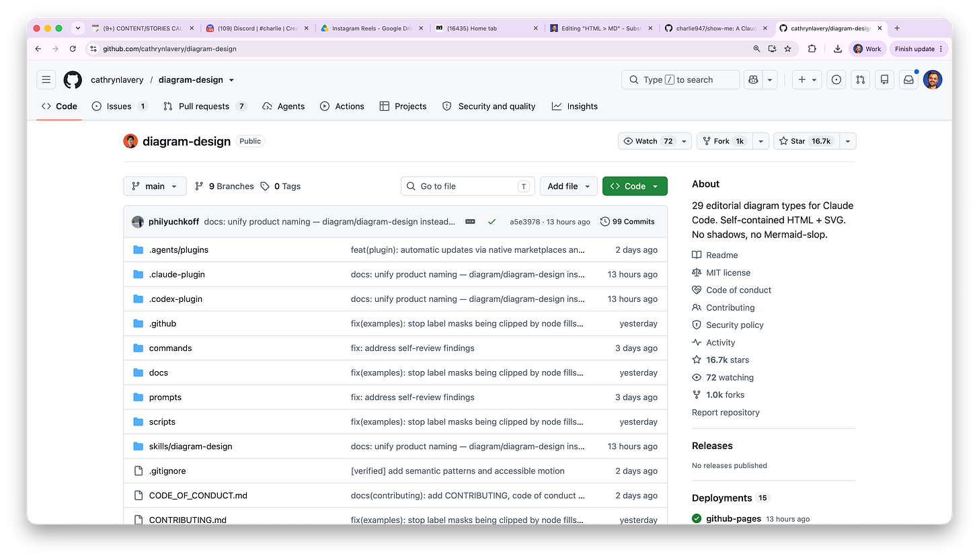Click the Finish update browser button
This screenshot has height=560, width=979.
[918, 48]
